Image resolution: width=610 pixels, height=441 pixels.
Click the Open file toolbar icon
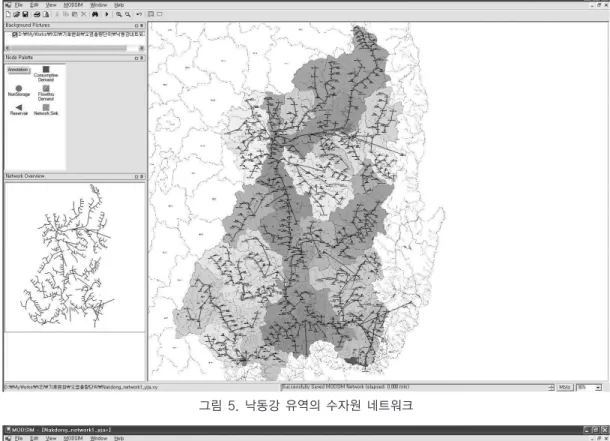16,14
